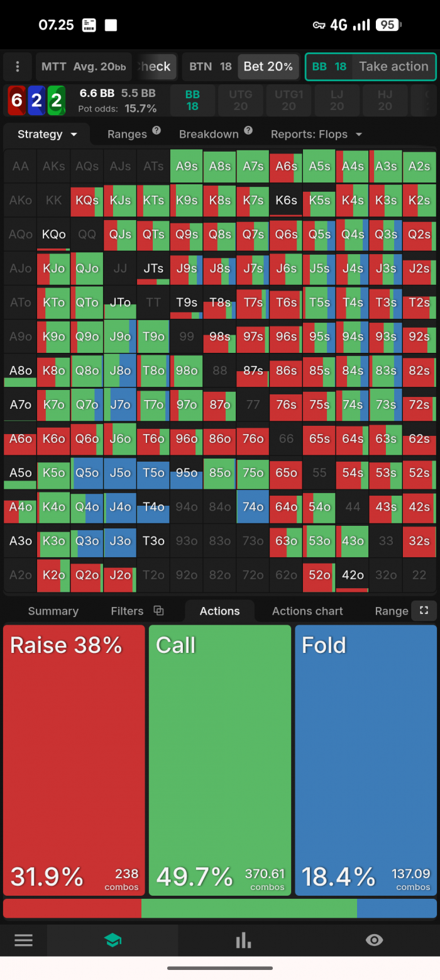The height and width of the screenshot is (980, 440).
Task: Click the A9s hand cell
Action: [187, 166]
